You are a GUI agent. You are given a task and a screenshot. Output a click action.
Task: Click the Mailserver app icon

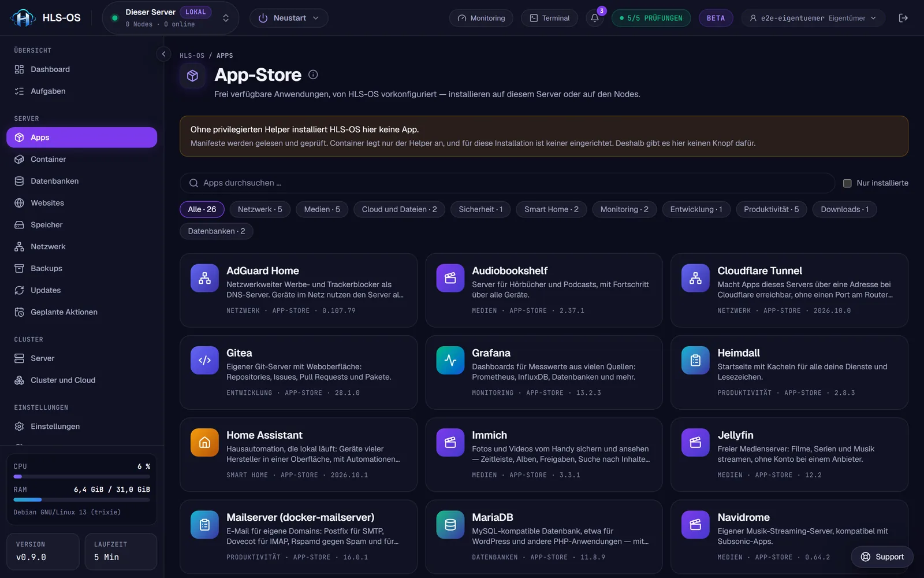tap(204, 524)
